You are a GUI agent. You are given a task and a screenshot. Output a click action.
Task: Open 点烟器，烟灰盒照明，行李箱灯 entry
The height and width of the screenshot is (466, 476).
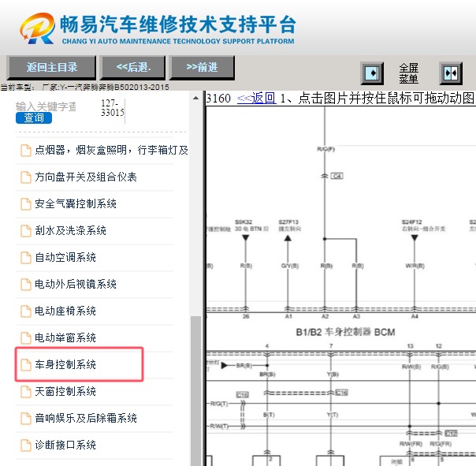[111, 150]
